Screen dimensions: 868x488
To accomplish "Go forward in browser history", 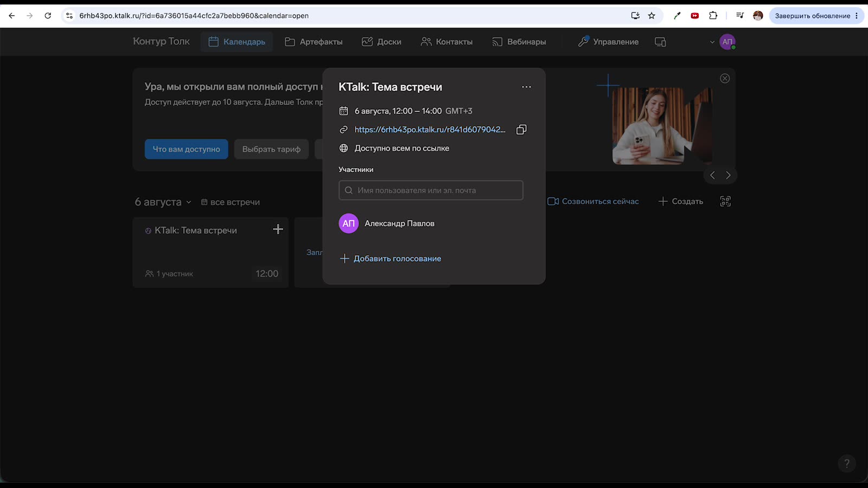I will point(30,16).
